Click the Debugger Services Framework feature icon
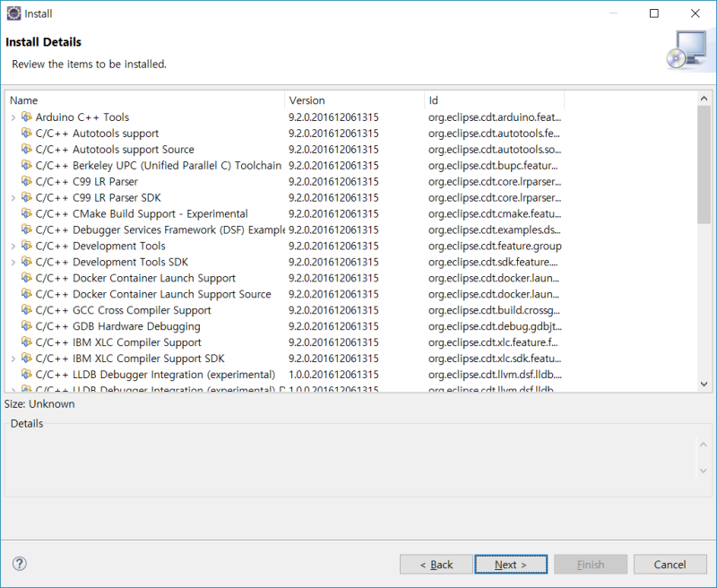This screenshot has width=717, height=588. (x=27, y=229)
